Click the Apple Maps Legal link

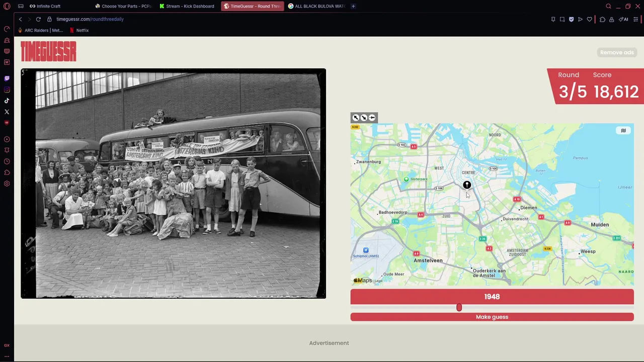point(378,281)
